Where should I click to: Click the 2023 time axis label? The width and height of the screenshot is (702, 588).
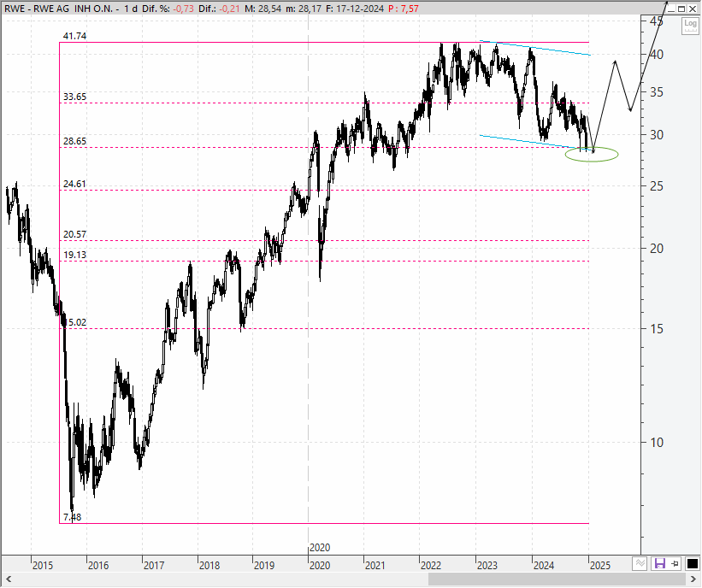(487, 566)
